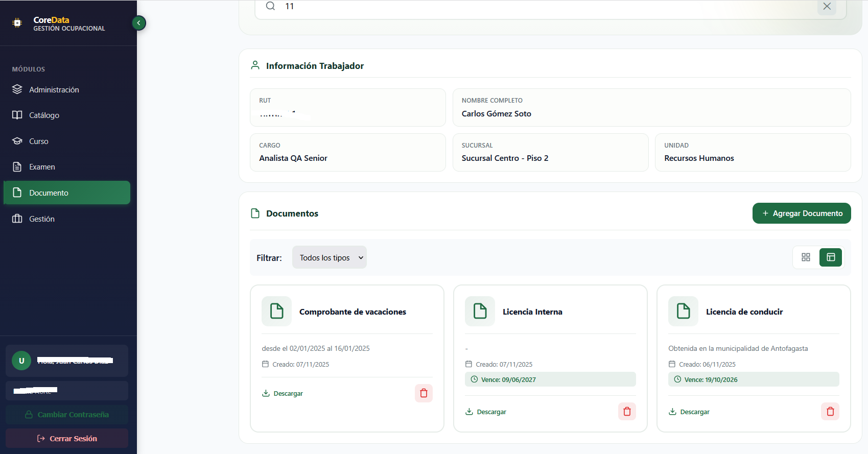Click Cambiar Contraseña button
868x454 pixels.
pyautogui.click(x=67, y=415)
